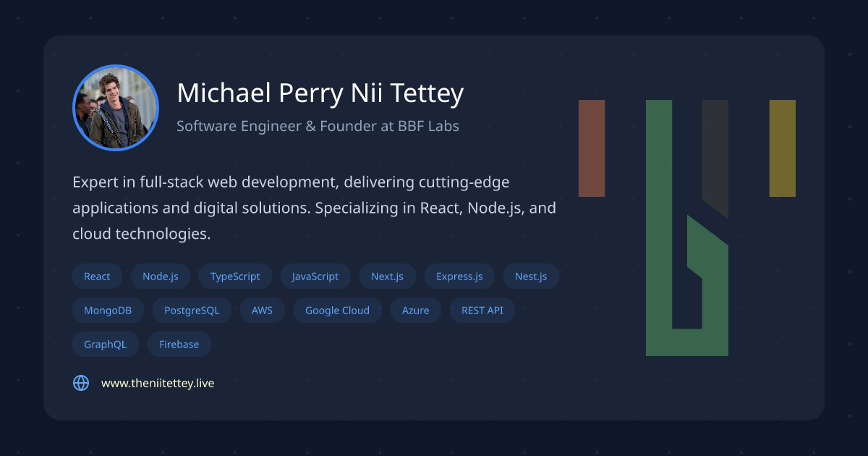Pick the Nest.js tag
The height and width of the screenshot is (456, 868).
pyautogui.click(x=531, y=276)
